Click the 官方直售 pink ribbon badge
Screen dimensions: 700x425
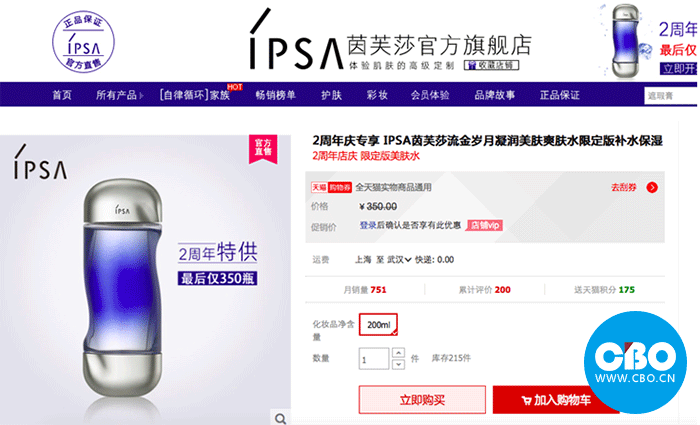263,148
